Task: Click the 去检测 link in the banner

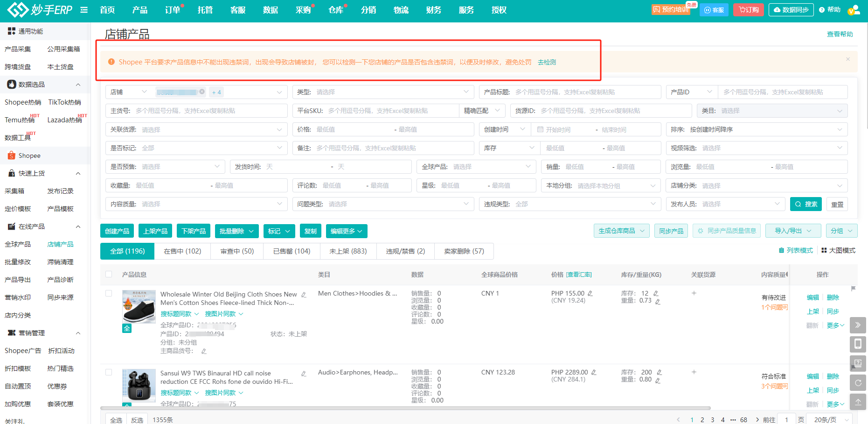Action: (547, 62)
